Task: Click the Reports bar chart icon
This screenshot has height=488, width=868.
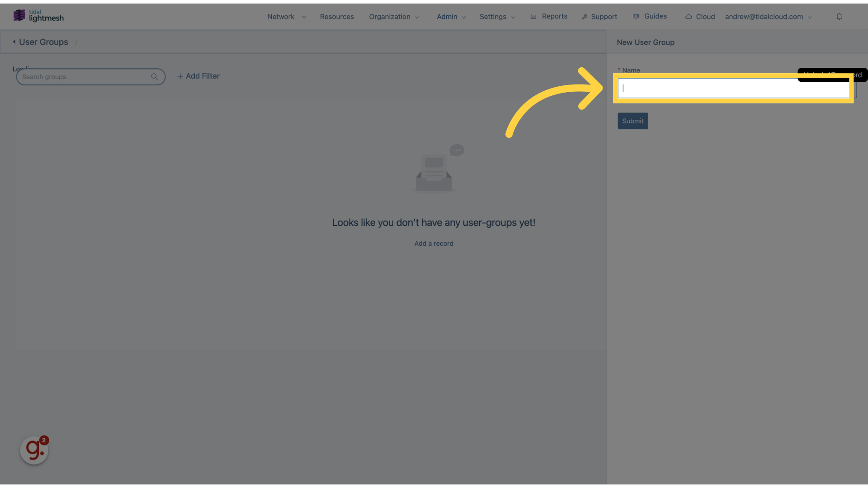Action: point(533,16)
